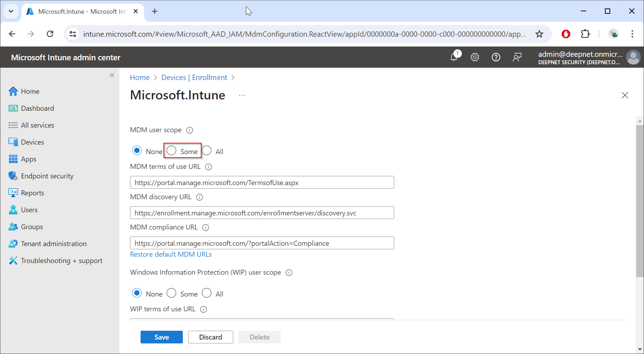The image size is (644, 354).
Task: Open the ellipsis menu beside Microsoft.Intune title
Action: click(242, 95)
